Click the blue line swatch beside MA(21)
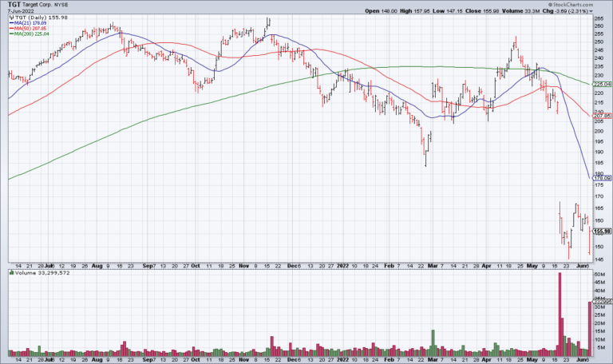Image resolution: width=613 pixels, height=364 pixels. 12,23
